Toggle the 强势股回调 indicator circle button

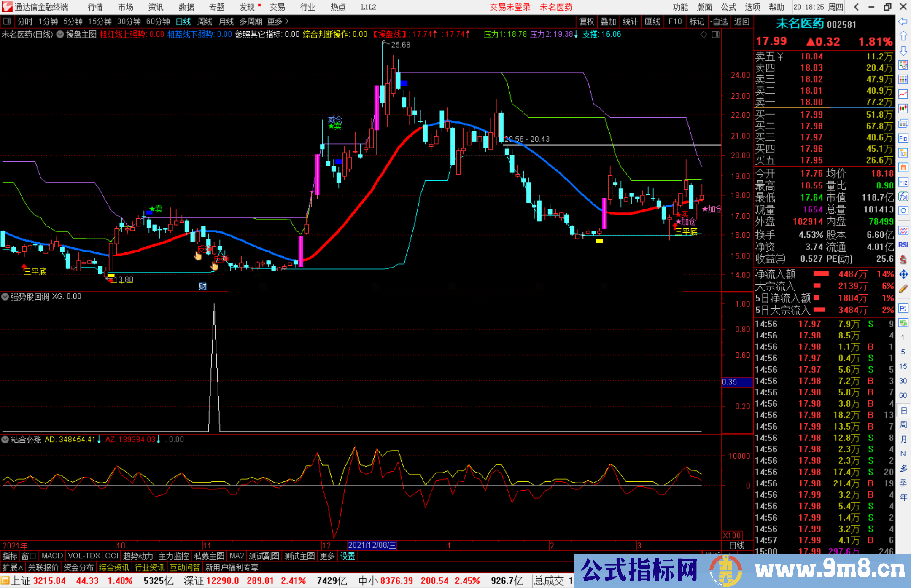(5, 297)
